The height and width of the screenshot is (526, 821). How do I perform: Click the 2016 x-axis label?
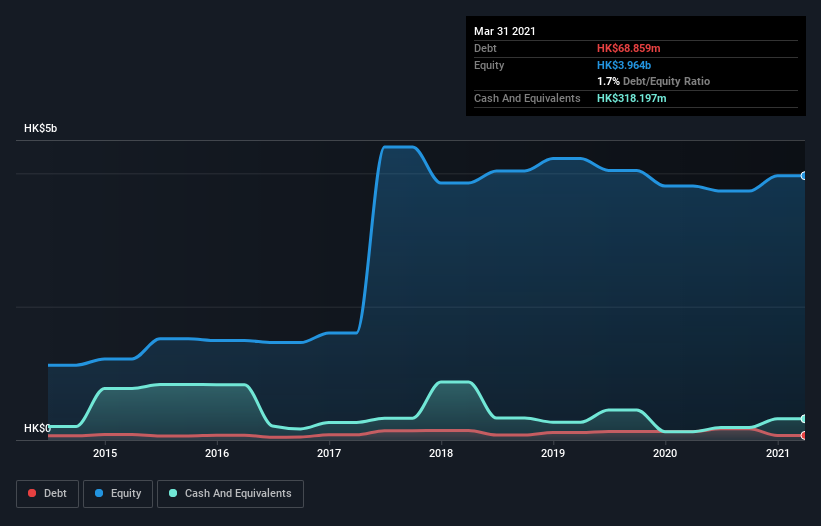pyautogui.click(x=217, y=453)
